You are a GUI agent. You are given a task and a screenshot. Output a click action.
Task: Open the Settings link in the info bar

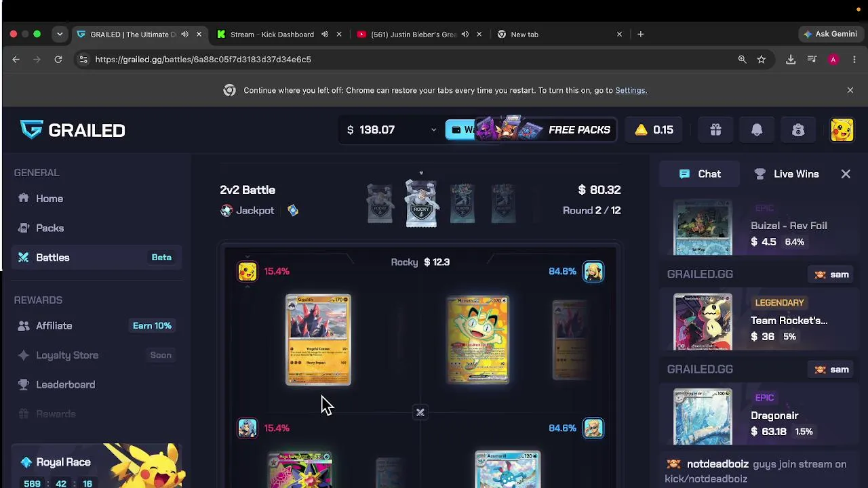[630, 90]
